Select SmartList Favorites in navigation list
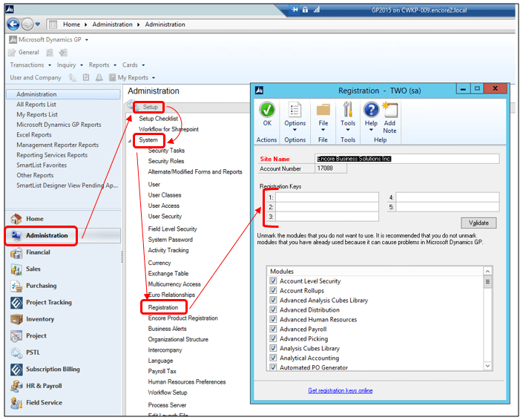The image size is (523, 420). click(x=42, y=165)
